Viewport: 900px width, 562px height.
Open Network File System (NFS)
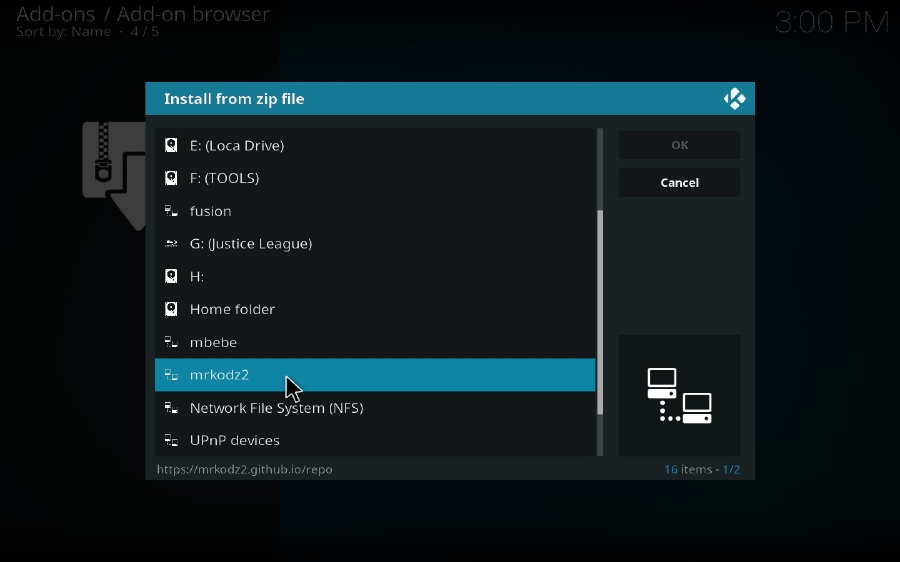[276, 408]
